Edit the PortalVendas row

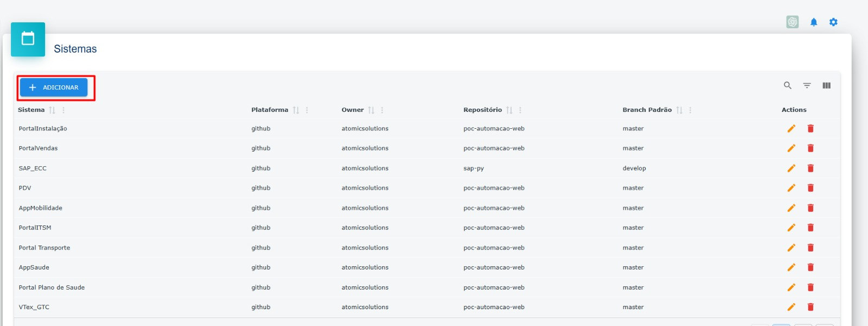click(x=792, y=148)
